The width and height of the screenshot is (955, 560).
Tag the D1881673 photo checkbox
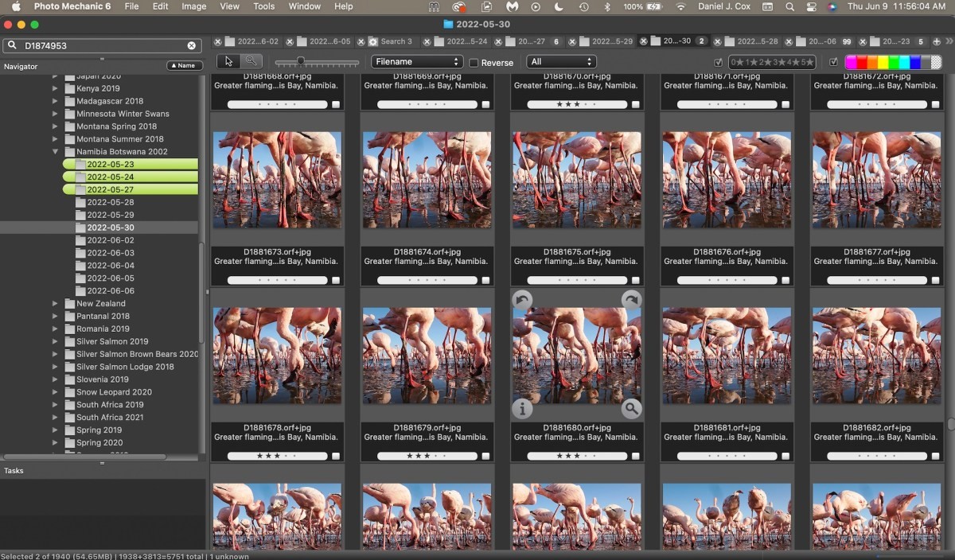point(336,281)
